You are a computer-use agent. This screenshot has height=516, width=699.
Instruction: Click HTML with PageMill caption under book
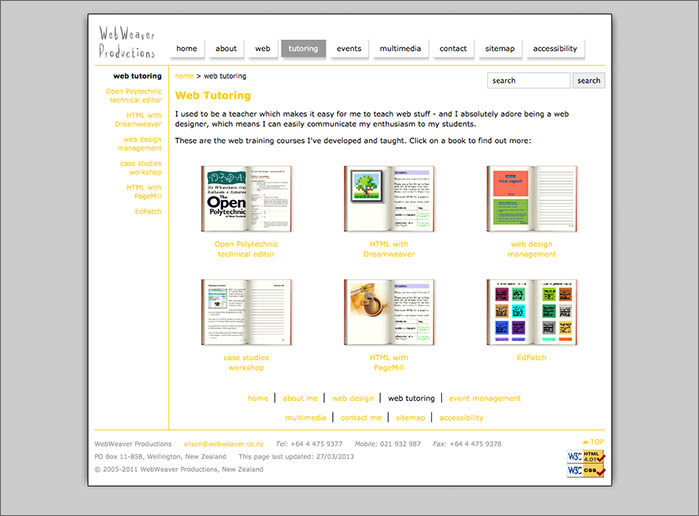[x=389, y=363]
